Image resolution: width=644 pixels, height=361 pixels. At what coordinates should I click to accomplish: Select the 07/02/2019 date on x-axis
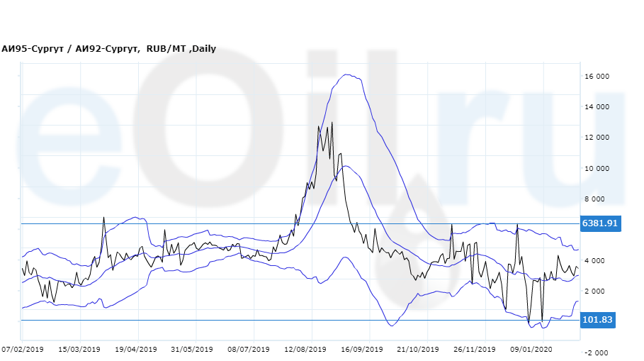point(23,349)
